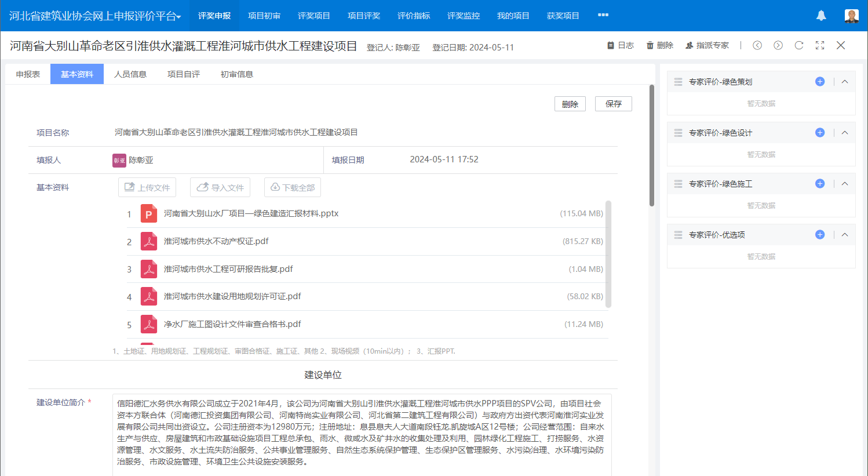Click the 上传文件 button
Screen dimensions: 868x476
[x=147, y=187]
